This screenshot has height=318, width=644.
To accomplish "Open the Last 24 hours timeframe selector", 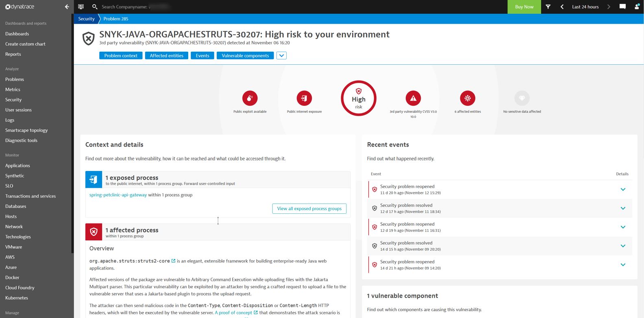I will coord(585,7).
